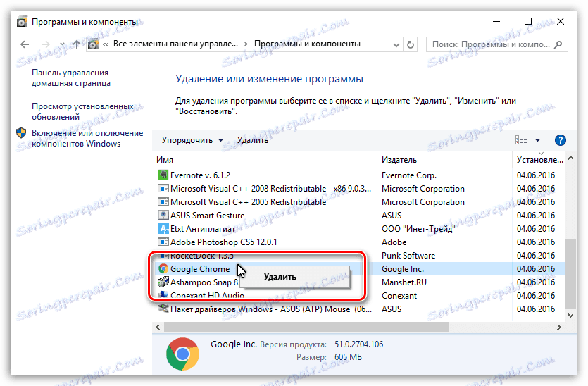Open Включение или отключение компонентов Windows link

pos(87,139)
